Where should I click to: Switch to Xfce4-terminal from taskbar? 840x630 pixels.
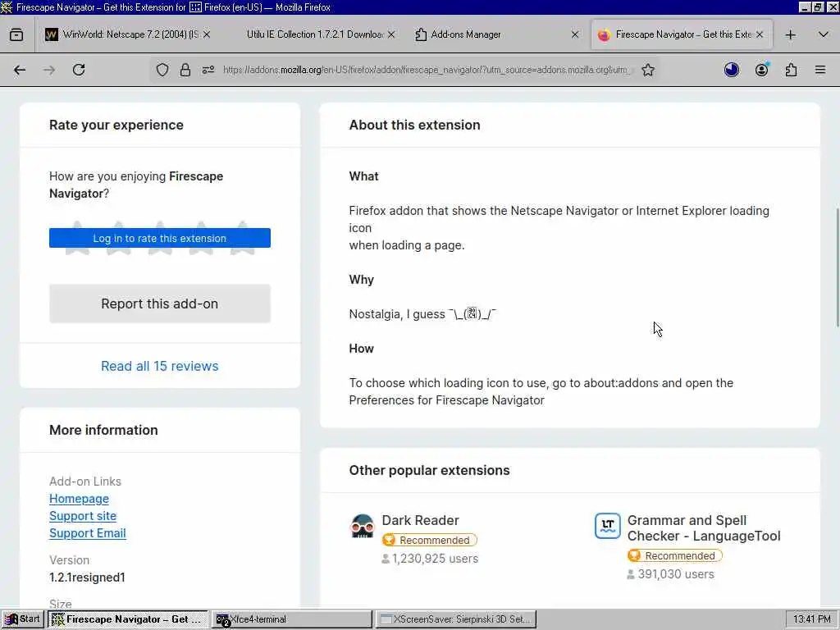pyautogui.click(x=291, y=619)
